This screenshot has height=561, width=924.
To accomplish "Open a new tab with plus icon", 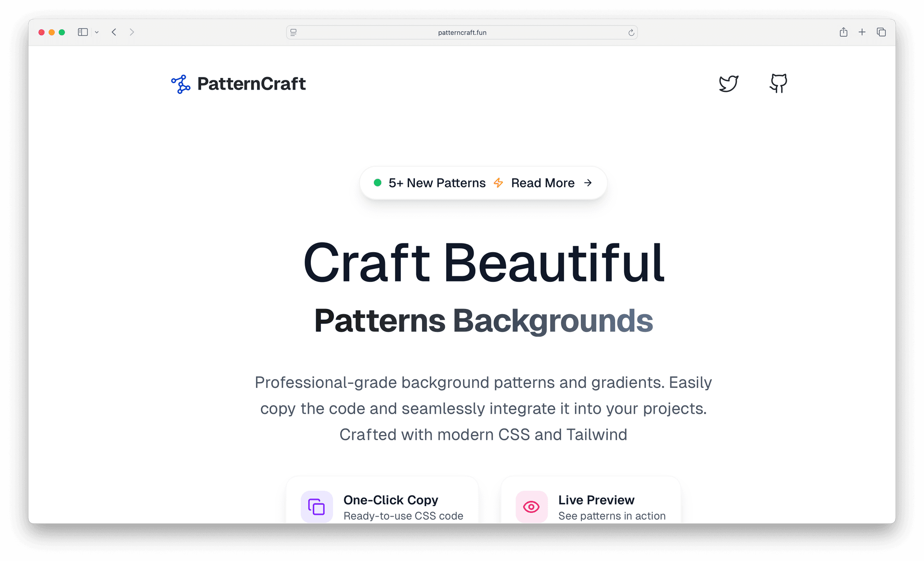I will tap(862, 32).
